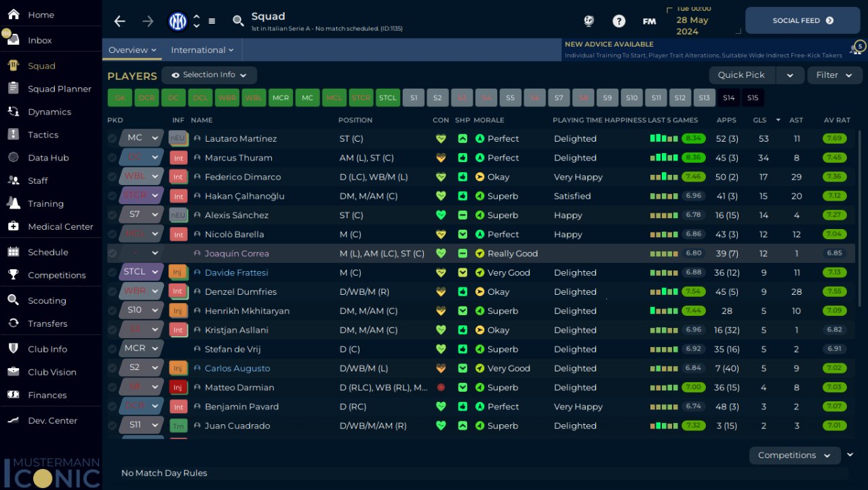The width and height of the screenshot is (868, 490).
Task: Select the green GK position slot
Action: pyautogui.click(x=119, y=98)
